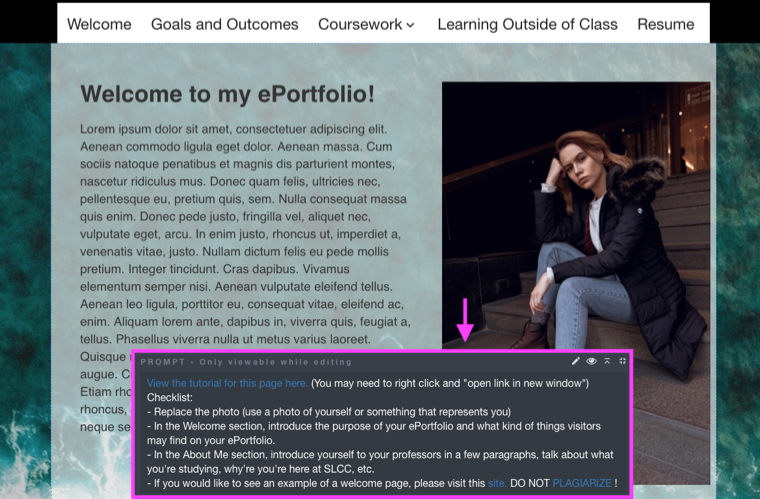Go to Goals and Outcomes page
The image size is (760, 499).
[x=224, y=24]
